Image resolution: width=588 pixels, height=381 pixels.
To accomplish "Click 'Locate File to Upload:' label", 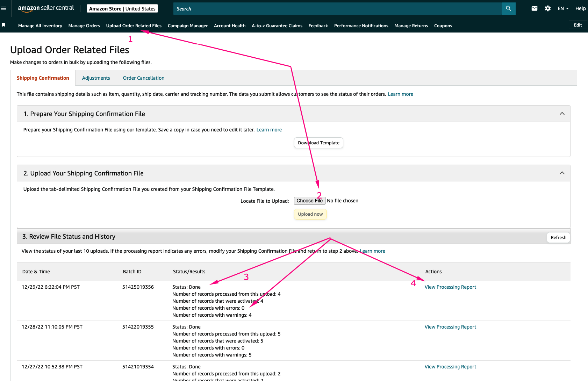I will pos(265,201).
